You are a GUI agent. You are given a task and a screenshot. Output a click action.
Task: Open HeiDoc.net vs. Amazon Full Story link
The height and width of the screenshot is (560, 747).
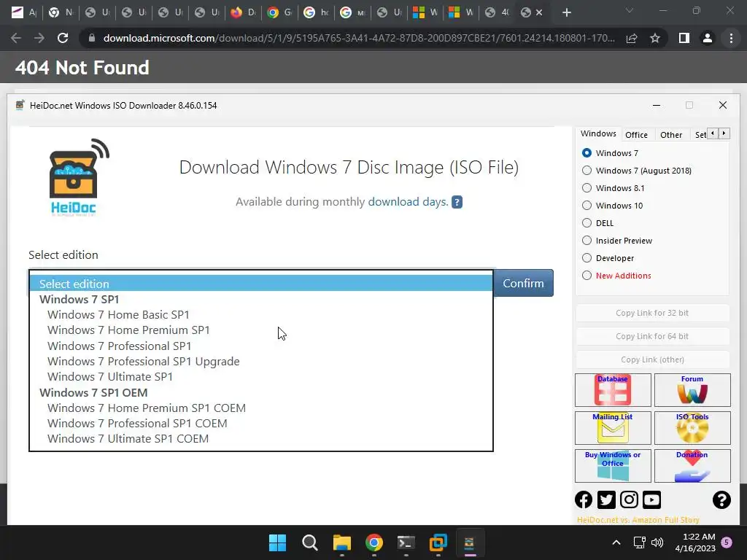pos(638,520)
